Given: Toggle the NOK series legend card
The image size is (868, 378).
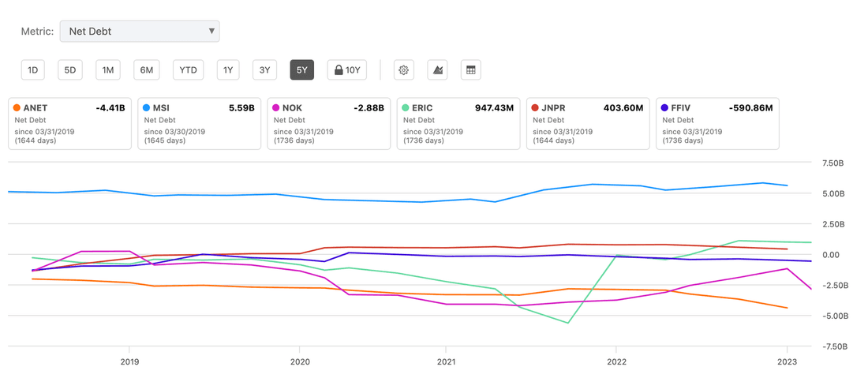Looking at the screenshot, I should pos(329,124).
